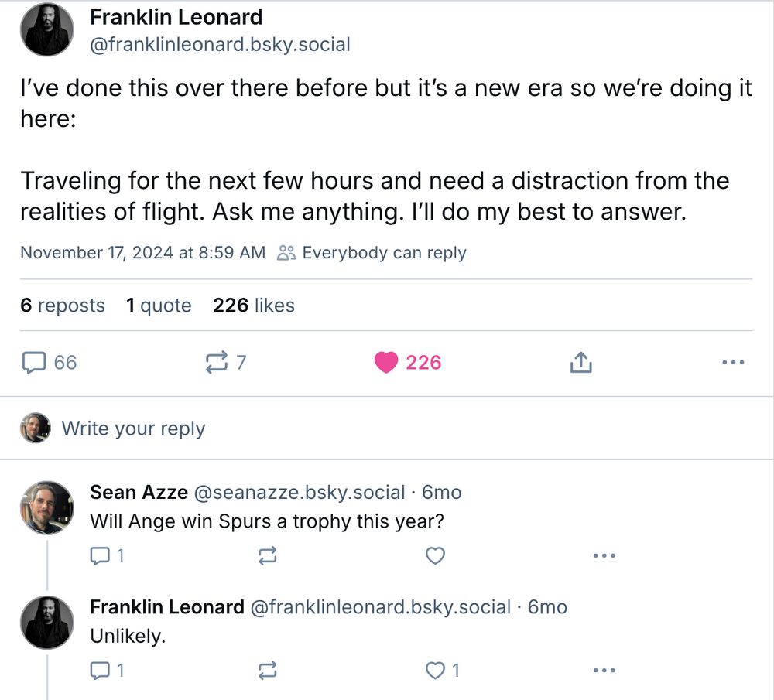Click reply icon under "Unlikely."
The image size is (774, 700).
pos(107,671)
